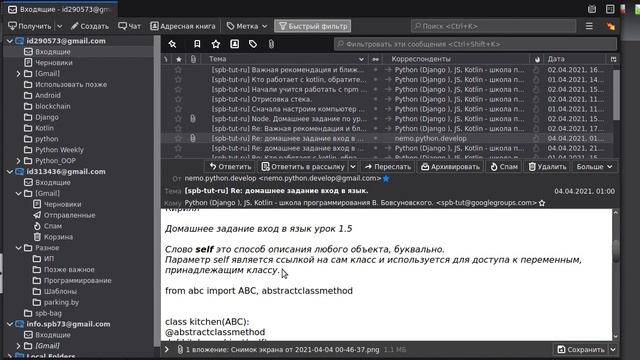The image size is (640, 360).
Task: Open the Метка dropdown
Action: coord(247,26)
